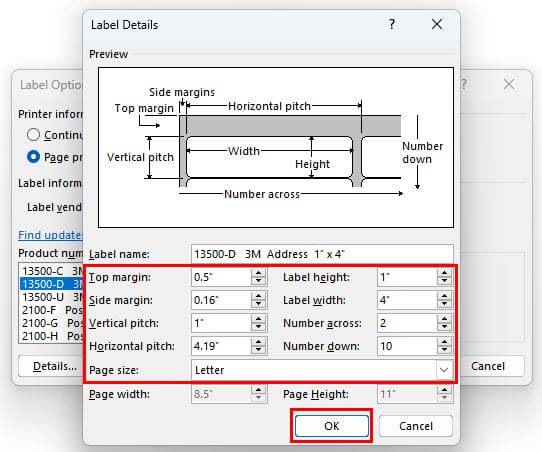Click the Number down value field

pos(407,346)
